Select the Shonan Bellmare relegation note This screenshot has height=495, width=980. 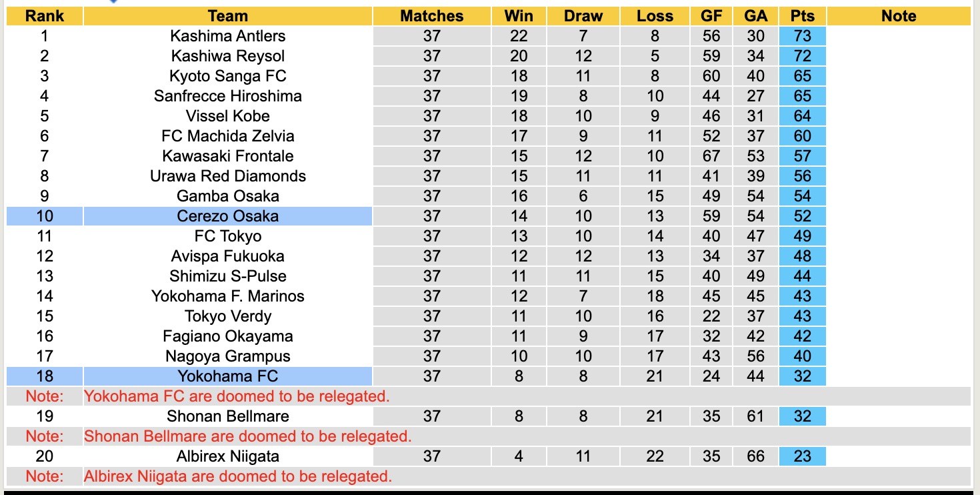click(x=247, y=436)
